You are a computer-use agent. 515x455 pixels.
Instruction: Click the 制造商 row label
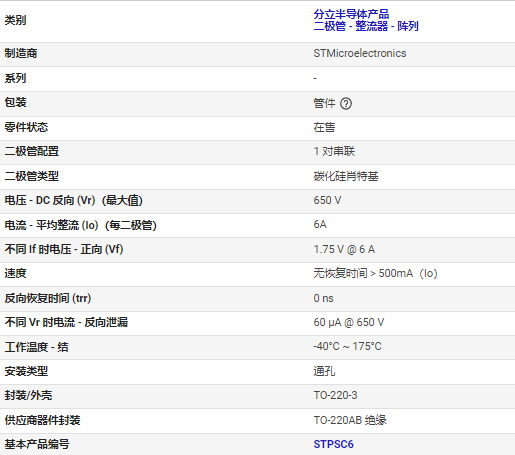21,53
